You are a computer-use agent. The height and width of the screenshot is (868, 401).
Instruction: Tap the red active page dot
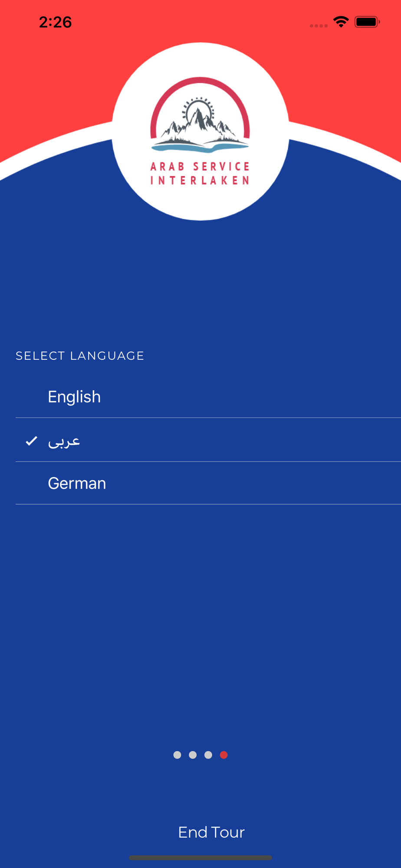pos(224,755)
